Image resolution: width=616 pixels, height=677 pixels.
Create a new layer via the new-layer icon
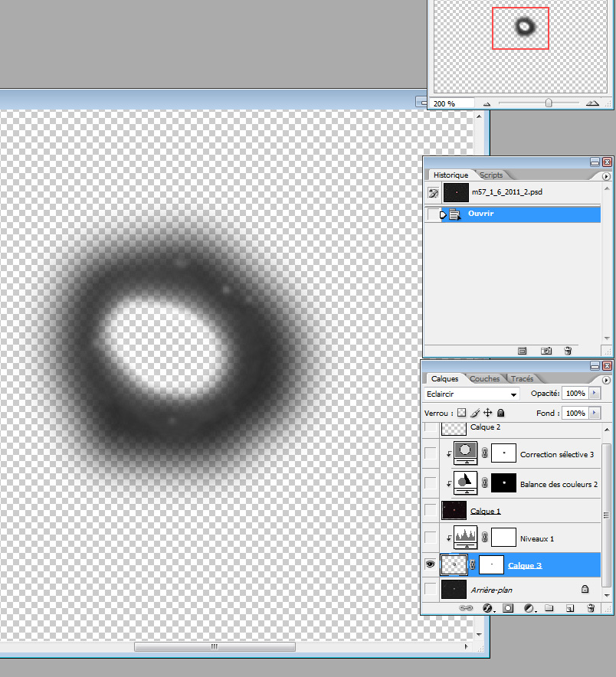[570, 608]
